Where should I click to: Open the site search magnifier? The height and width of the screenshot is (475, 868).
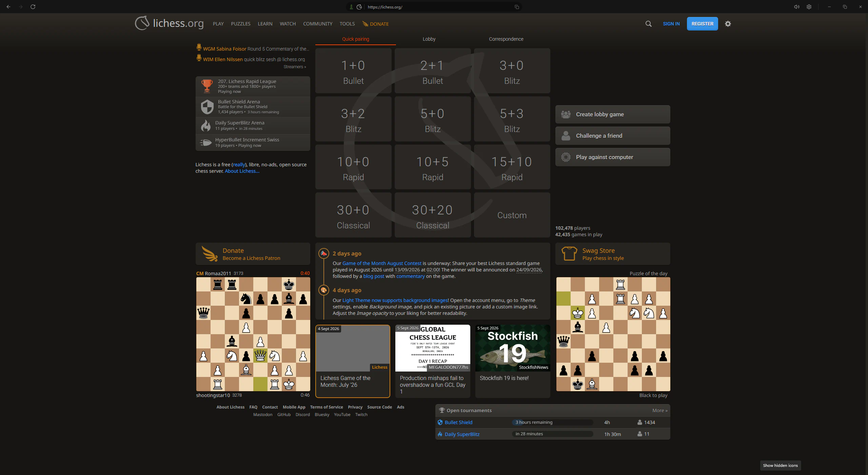coord(648,24)
